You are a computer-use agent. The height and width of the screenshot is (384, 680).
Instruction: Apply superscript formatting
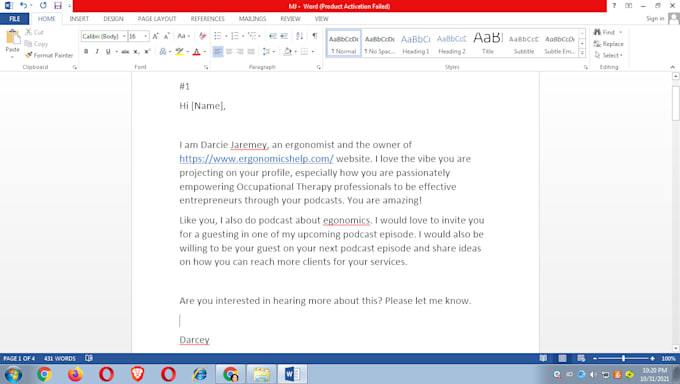pyautogui.click(x=147, y=52)
